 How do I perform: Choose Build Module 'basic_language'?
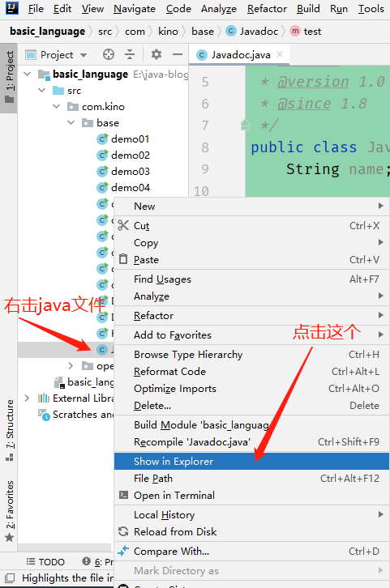251,425
